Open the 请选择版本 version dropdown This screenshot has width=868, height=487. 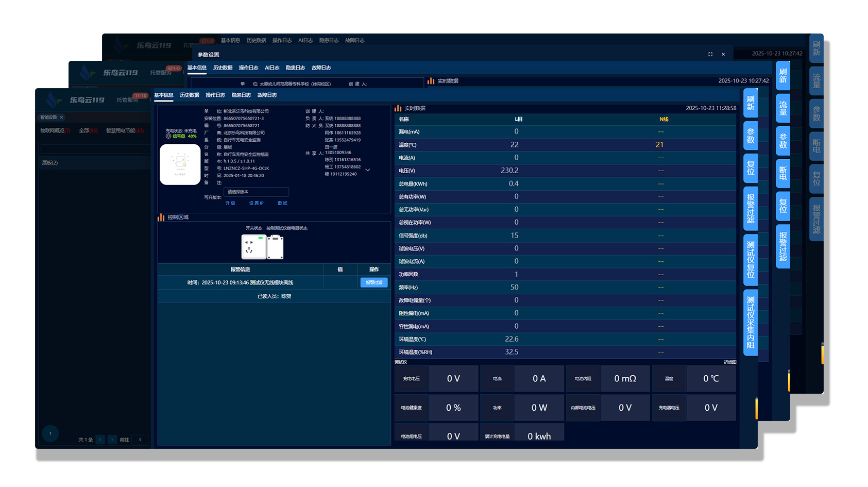pyautogui.click(x=256, y=192)
